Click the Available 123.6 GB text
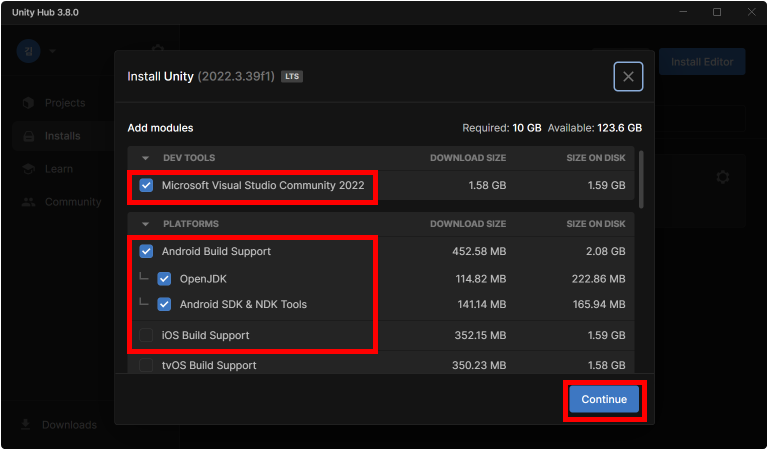Image resolution: width=769 pixels, height=451 pixels. pyautogui.click(x=595, y=128)
